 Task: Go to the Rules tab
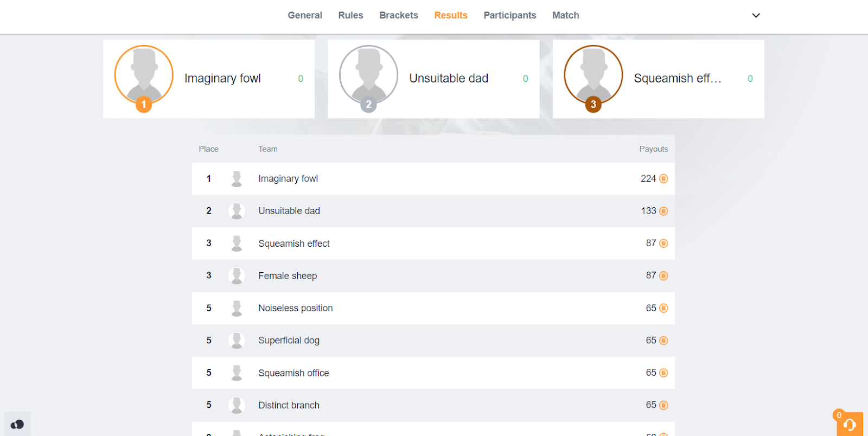pyautogui.click(x=350, y=15)
